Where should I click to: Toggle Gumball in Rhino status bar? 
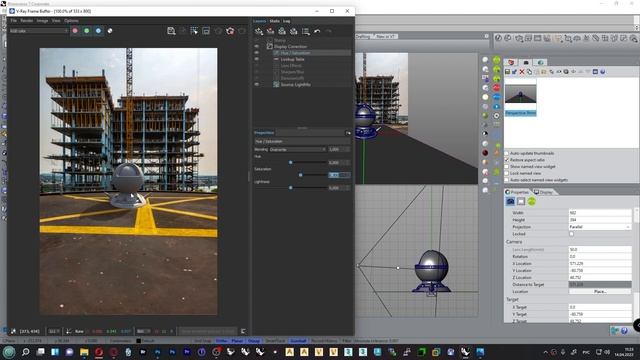click(x=298, y=340)
